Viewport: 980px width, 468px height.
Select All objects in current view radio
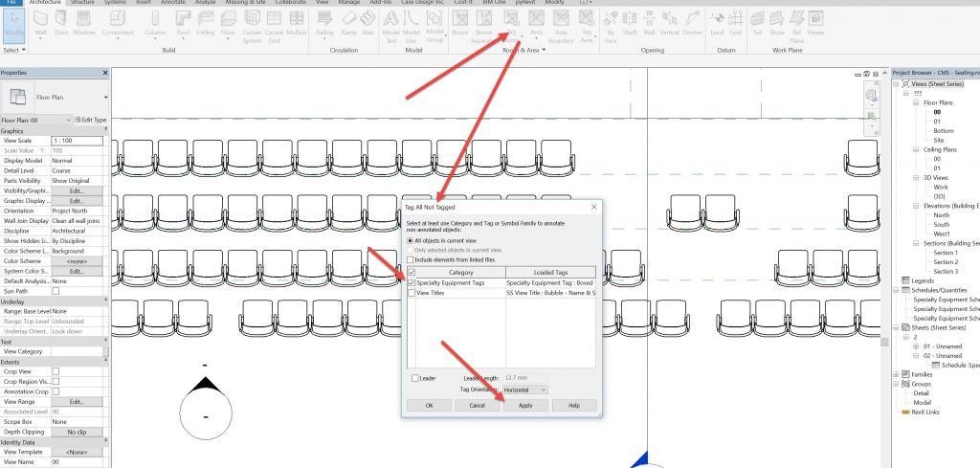[x=412, y=240]
